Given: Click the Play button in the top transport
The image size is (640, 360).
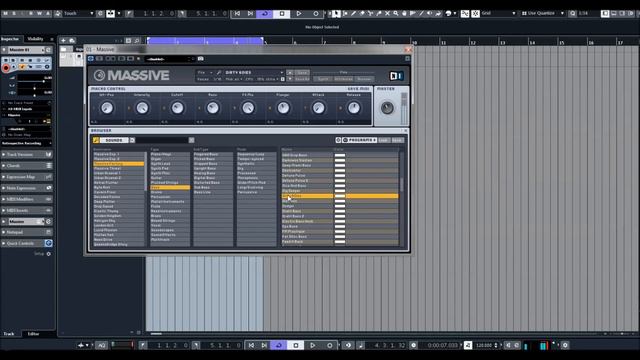Looking at the screenshot, I should click(299, 13).
